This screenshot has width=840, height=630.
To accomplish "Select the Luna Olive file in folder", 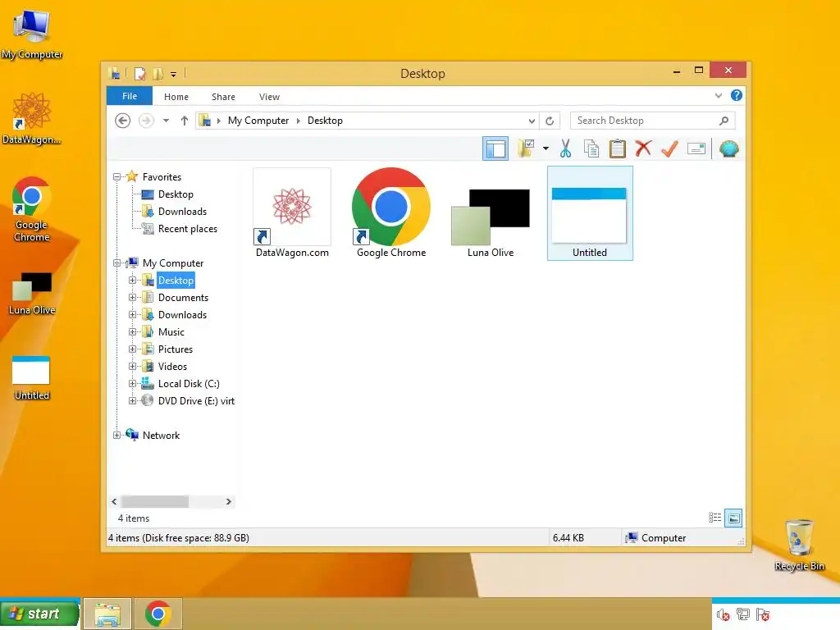I will click(x=491, y=221).
